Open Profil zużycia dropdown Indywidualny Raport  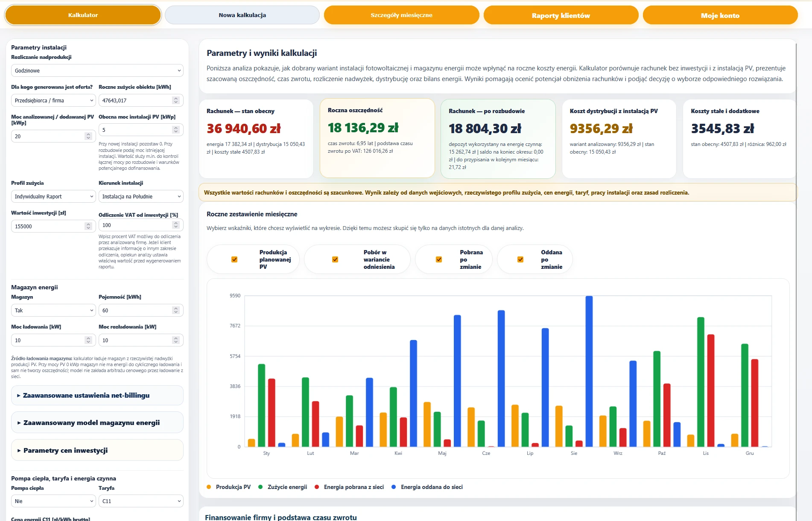click(53, 196)
